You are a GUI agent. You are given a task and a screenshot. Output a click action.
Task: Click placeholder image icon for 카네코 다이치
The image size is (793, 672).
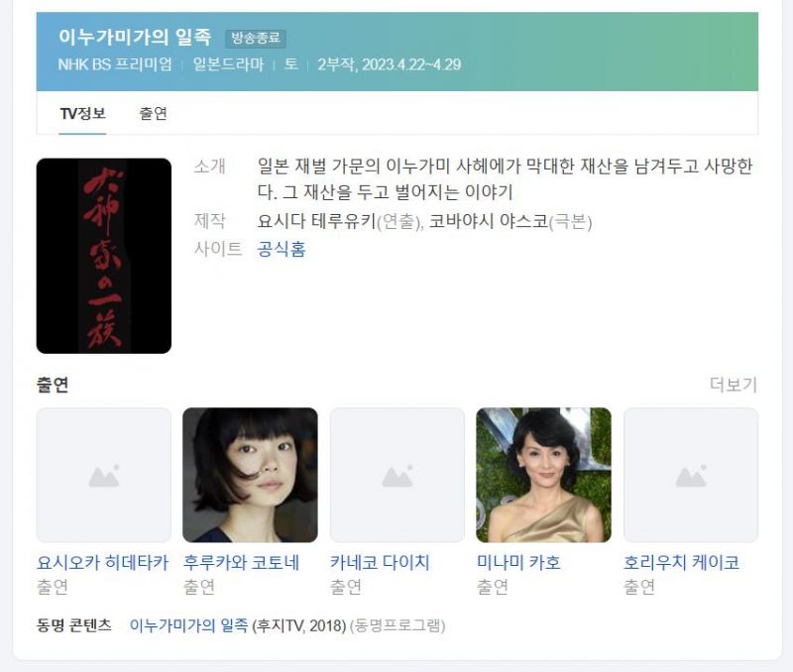point(397,476)
